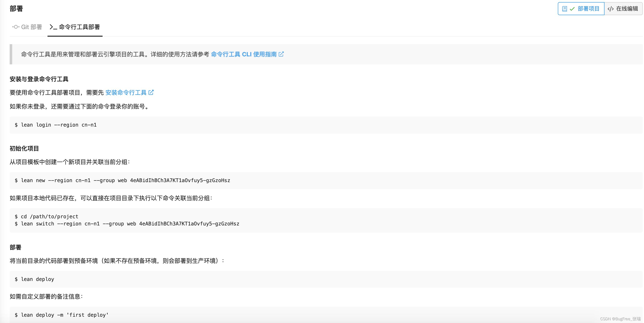The width and height of the screenshot is (644, 323).
Task: Click the 部署 page heading
Action: 16,8
